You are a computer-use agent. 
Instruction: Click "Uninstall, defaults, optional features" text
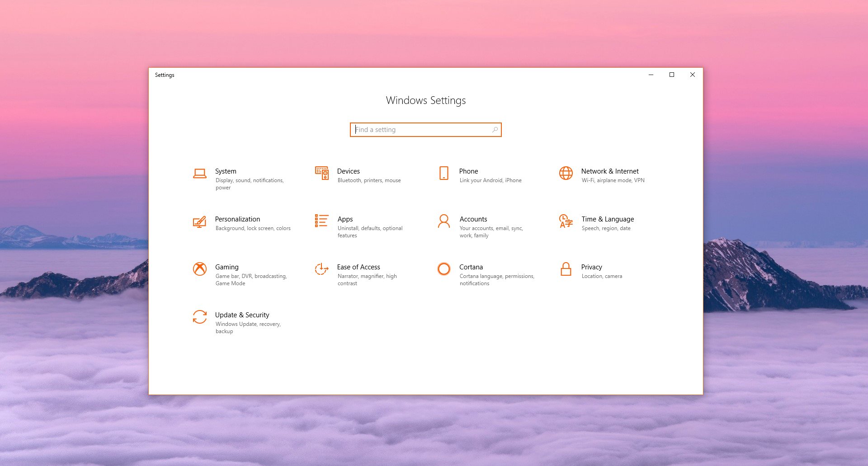coord(370,232)
